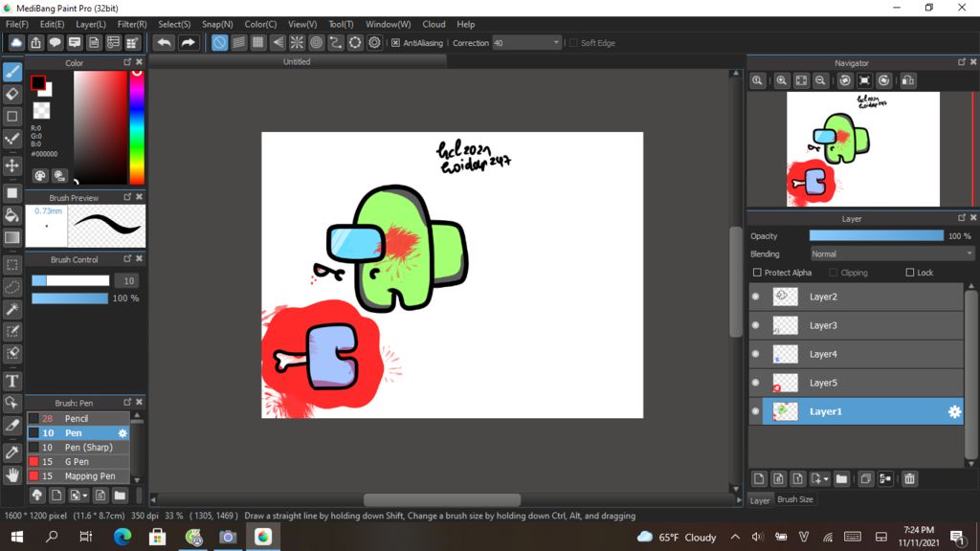Click the Redo arrow in toolbar

(x=188, y=42)
